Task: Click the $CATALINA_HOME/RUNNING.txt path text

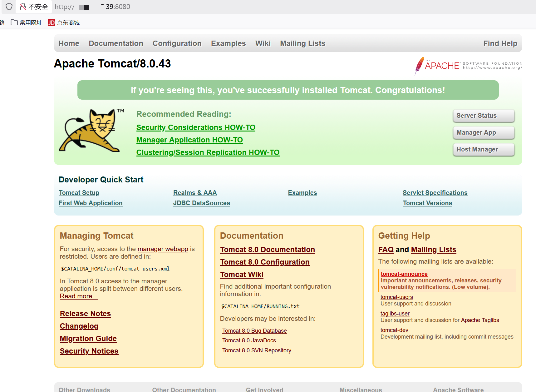Action: [x=260, y=306]
